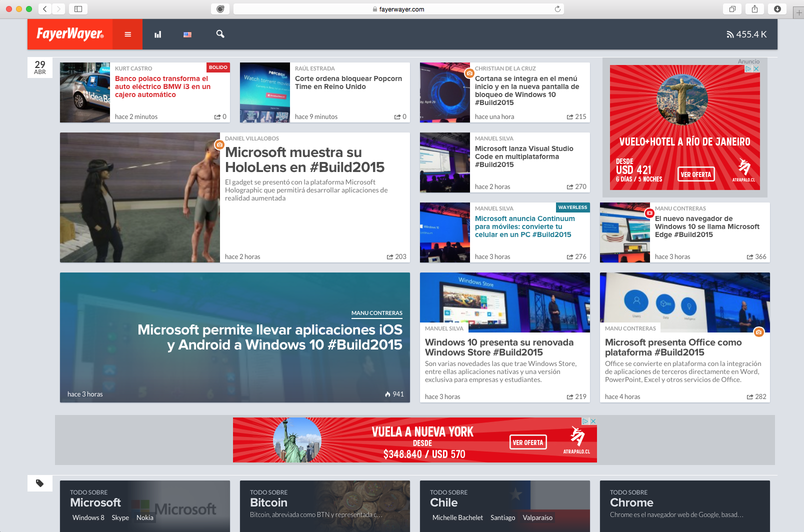Open the search magnifier in header
Viewport: 804px width, 532px height.
220,34
